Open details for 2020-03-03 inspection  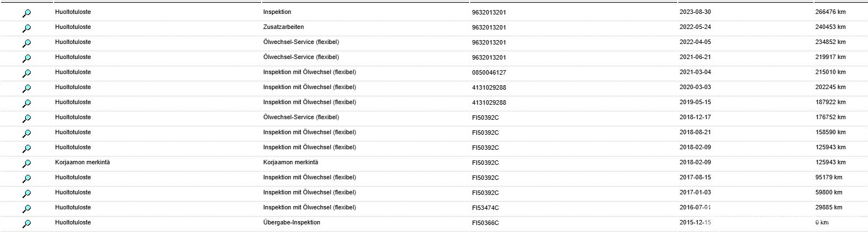point(27,89)
